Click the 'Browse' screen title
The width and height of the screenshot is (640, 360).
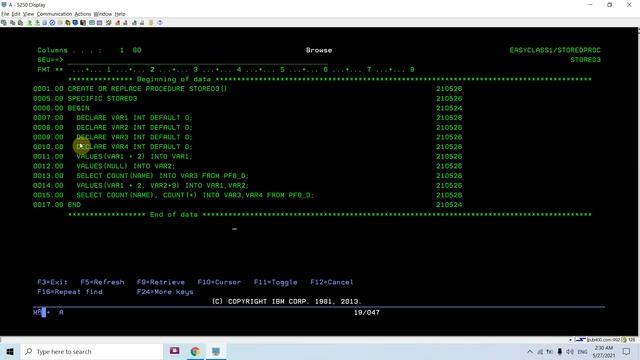tap(319, 50)
